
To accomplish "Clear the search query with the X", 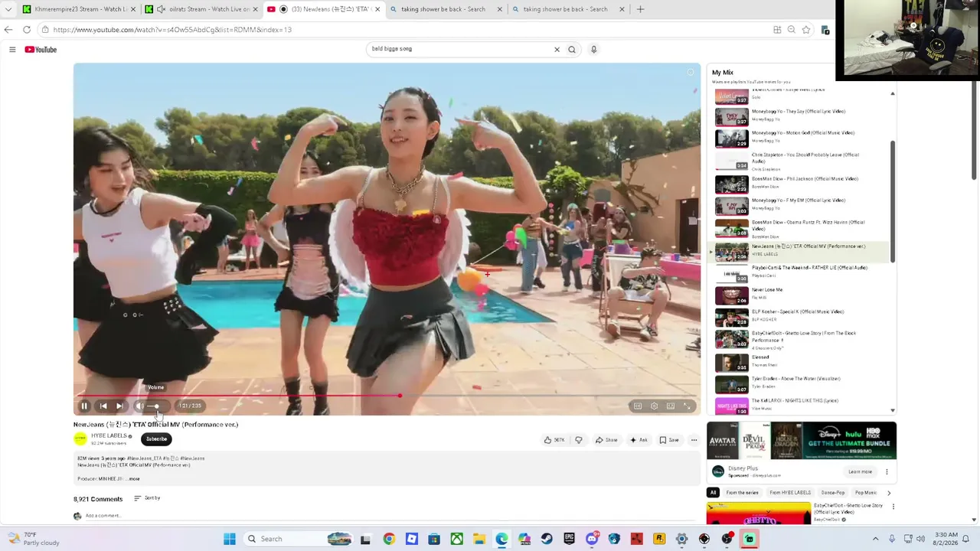I will [x=557, y=50].
